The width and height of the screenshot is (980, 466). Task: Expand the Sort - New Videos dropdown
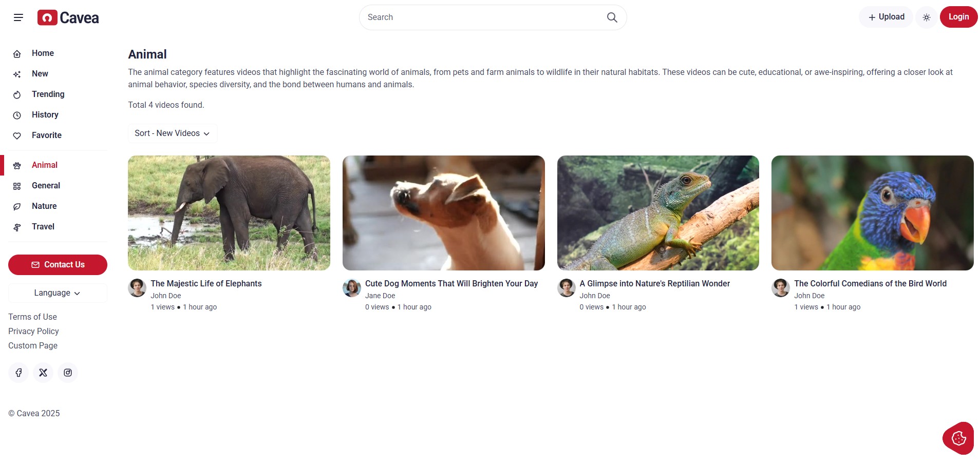(172, 133)
